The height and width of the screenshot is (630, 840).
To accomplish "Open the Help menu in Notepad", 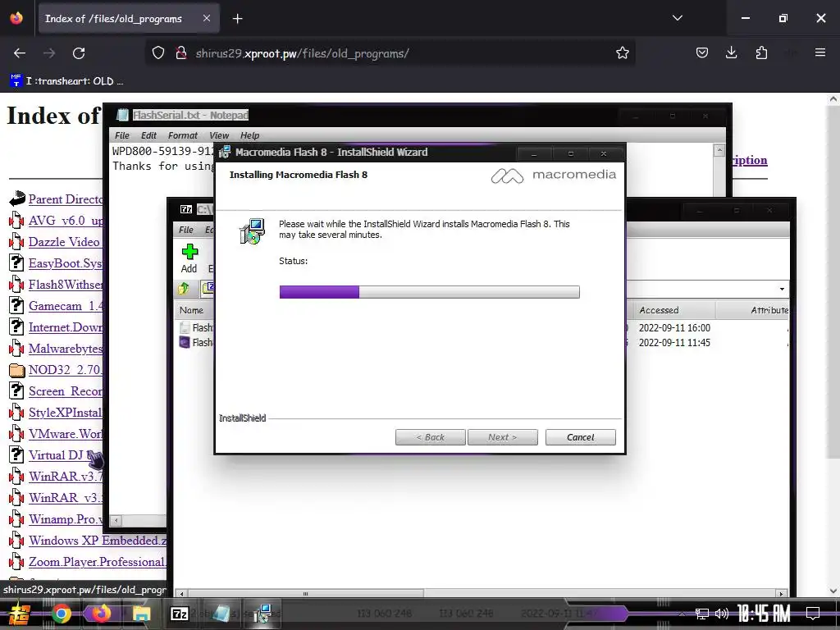I will click(x=249, y=135).
